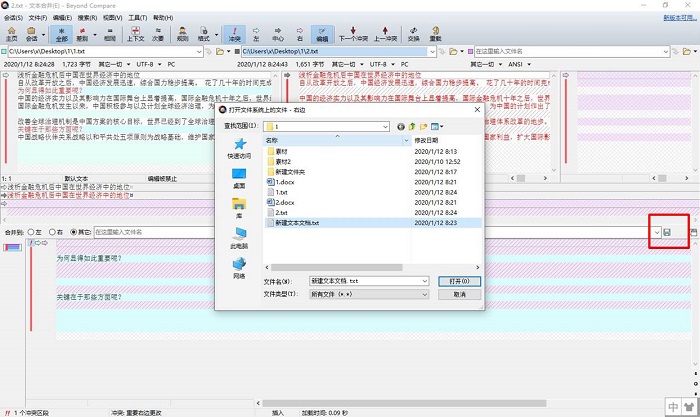Open 视图(V) menu
The height and width of the screenshot is (417, 700).
point(112,18)
